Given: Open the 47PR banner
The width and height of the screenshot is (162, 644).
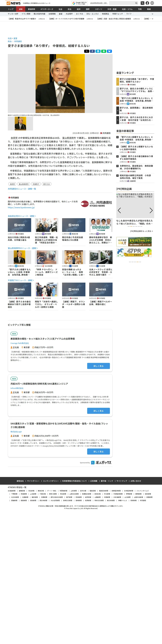Looking at the screenshot, I should click(134, 252).
